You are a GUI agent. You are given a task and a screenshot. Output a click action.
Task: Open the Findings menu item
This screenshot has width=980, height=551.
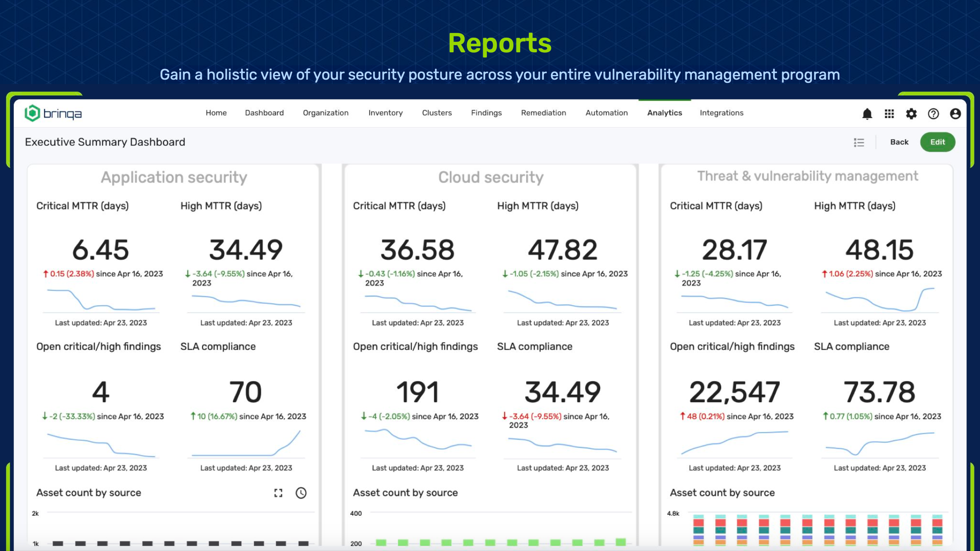[486, 113]
